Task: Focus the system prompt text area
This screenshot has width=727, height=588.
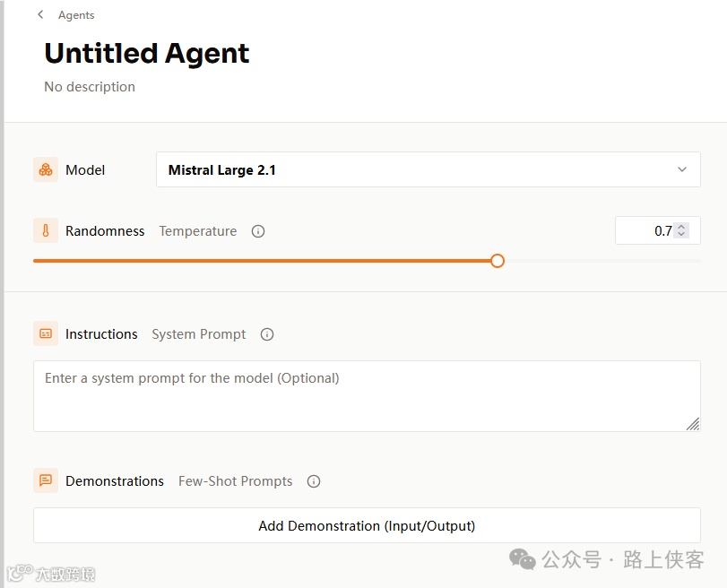Action: 367,395
